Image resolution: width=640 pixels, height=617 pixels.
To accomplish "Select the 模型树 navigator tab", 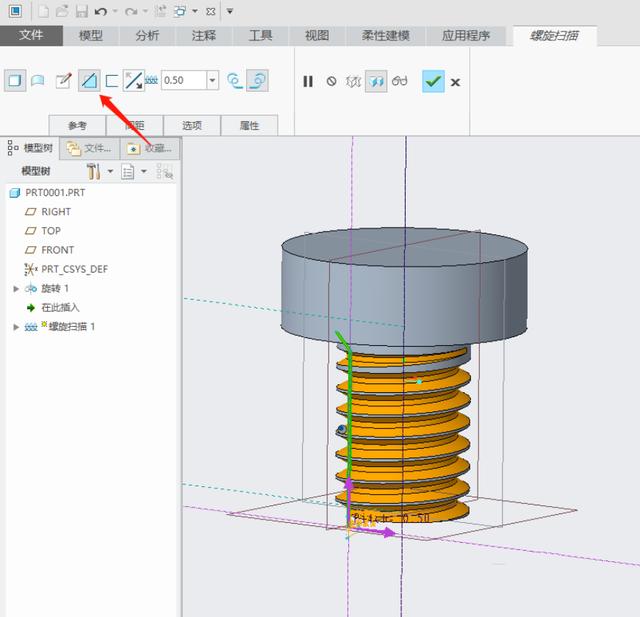I will pyautogui.click(x=31, y=148).
